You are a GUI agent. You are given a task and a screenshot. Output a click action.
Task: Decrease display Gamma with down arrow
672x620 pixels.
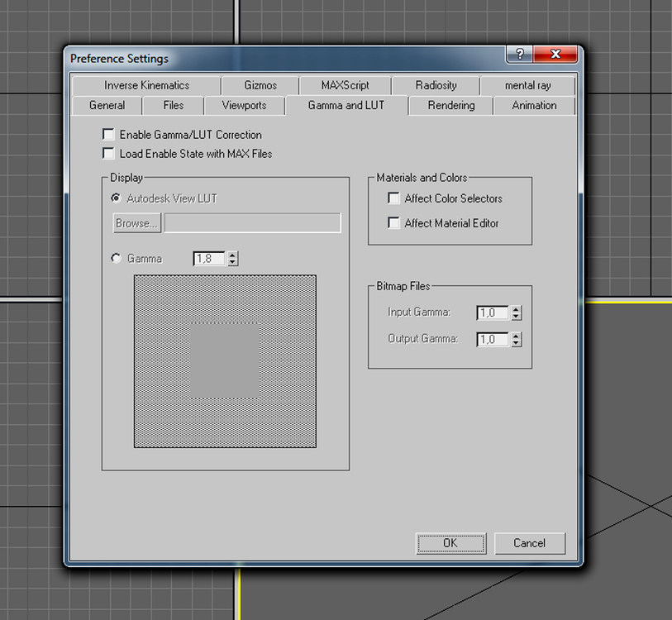(x=232, y=262)
